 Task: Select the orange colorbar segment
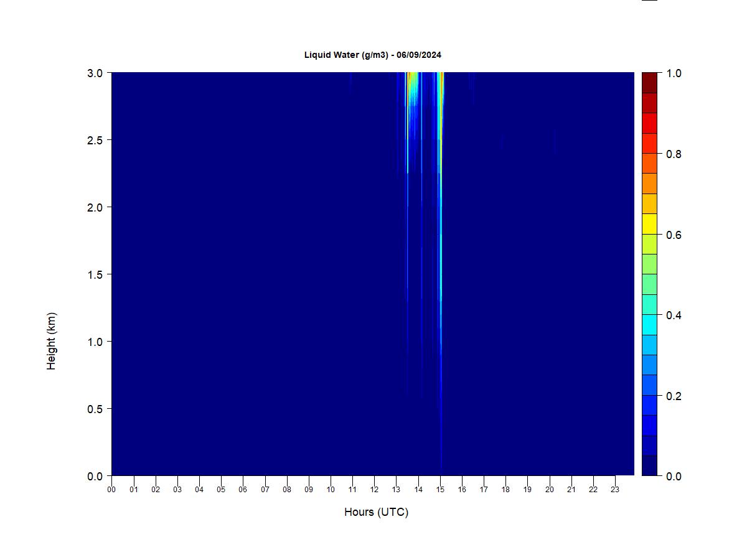pyautogui.click(x=649, y=184)
